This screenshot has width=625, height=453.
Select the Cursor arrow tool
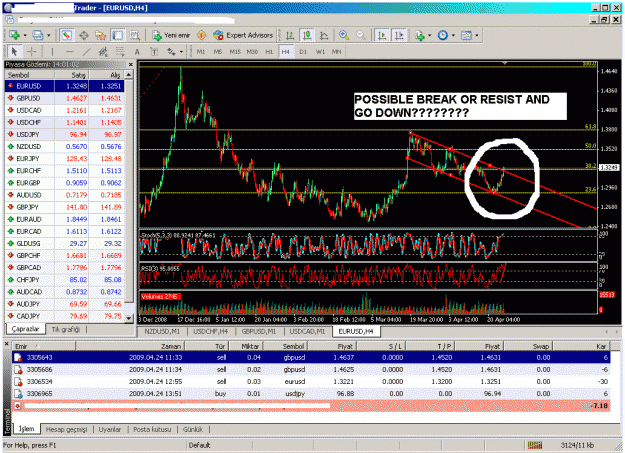(15, 51)
